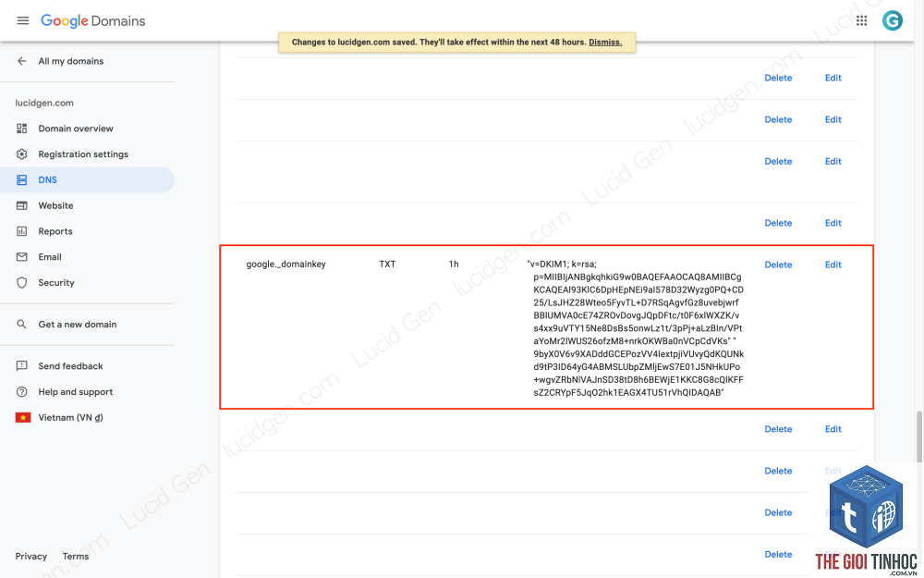Screen dimensions: 924x578
Task: Click the v=DKIM1; k=rsa; record value
Action: [636, 328]
